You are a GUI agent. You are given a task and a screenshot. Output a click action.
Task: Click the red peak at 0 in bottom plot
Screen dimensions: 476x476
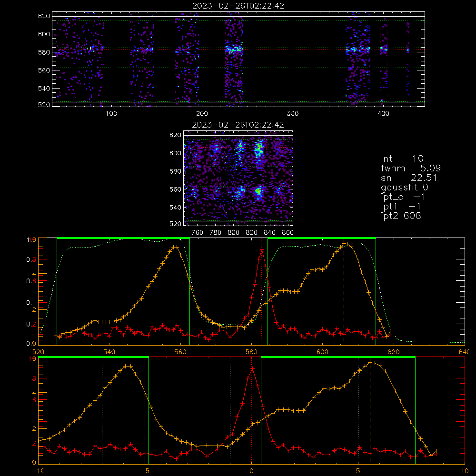252,368
